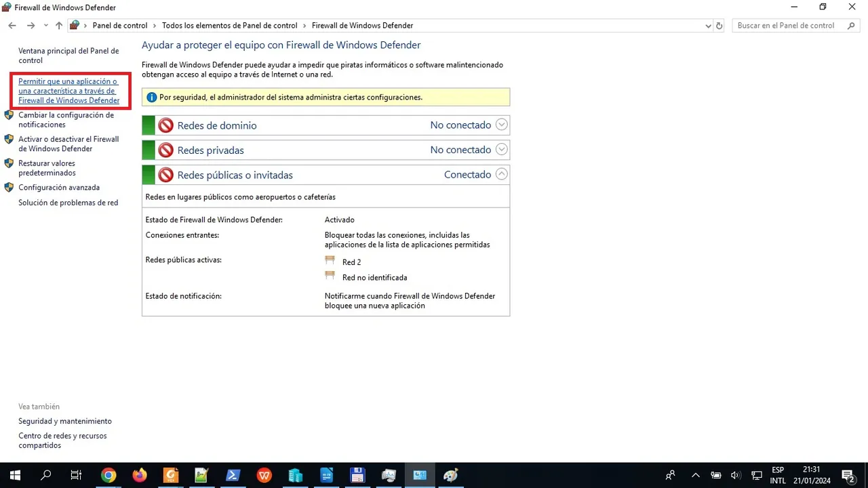The width and height of the screenshot is (868, 488).
Task: Click the title 'Ayudar a proteger el equipo'
Action: click(281, 45)
